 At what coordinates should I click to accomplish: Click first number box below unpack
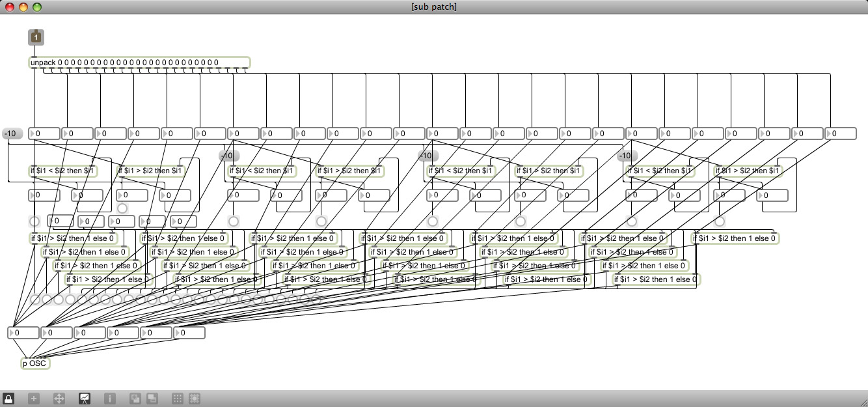[44, 133]
